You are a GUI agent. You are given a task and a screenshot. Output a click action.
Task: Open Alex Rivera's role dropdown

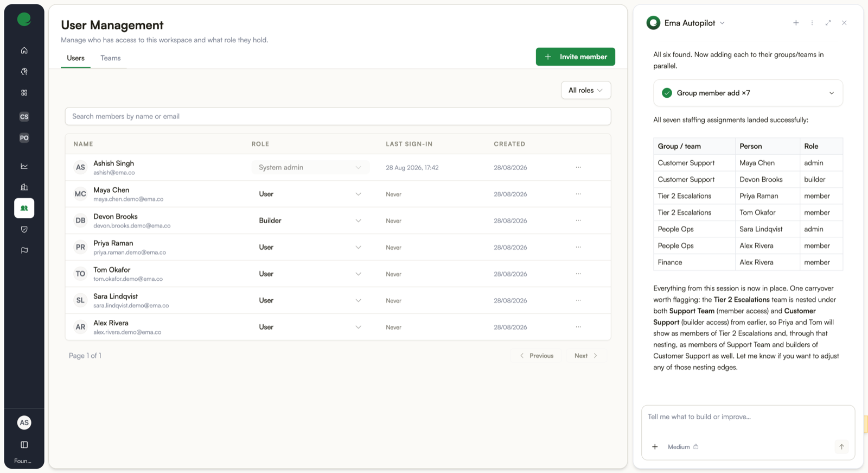tap(310, 327)
